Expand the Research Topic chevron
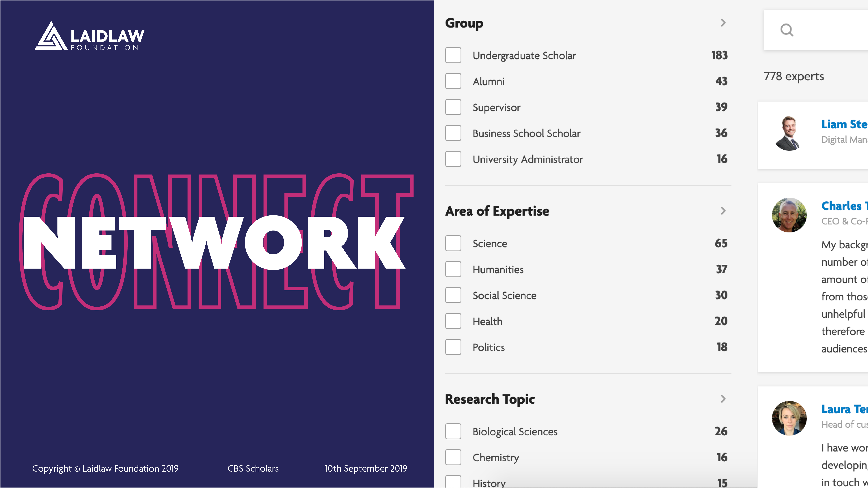Screen dimensions: 868x488 [x=723, y=399]
